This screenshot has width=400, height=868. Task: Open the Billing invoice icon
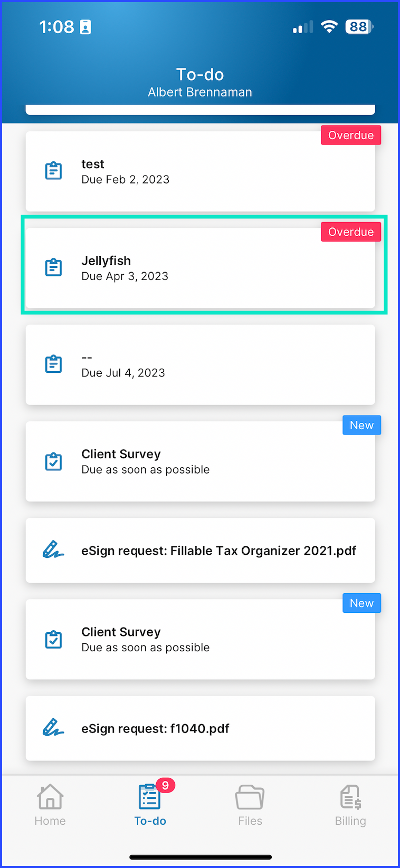click(x=350, y=797)
